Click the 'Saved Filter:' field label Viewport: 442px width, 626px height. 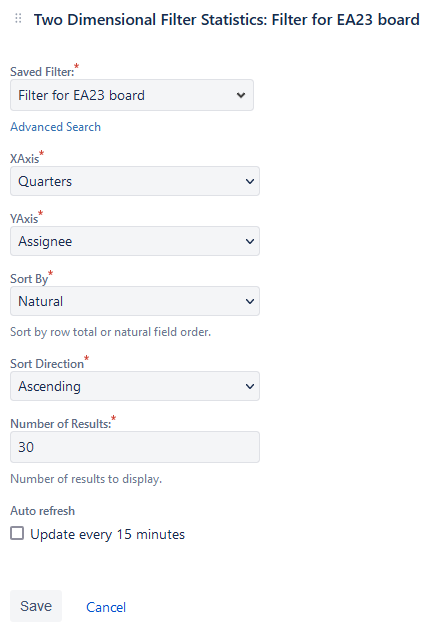tap(42, 72)
